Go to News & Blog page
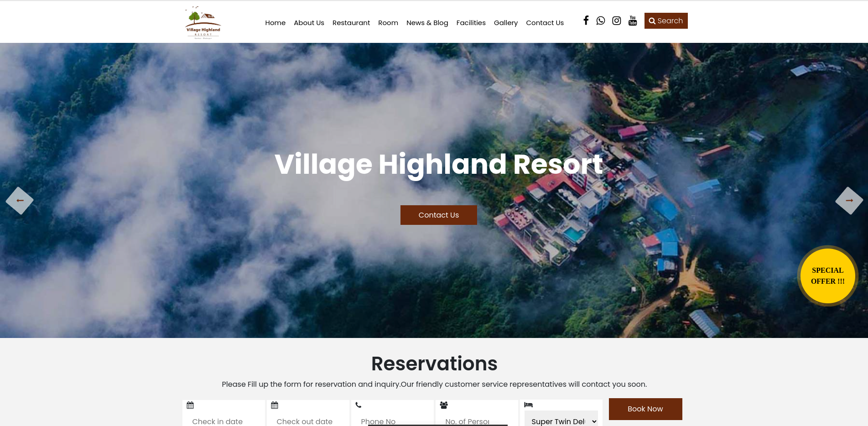 427,23
